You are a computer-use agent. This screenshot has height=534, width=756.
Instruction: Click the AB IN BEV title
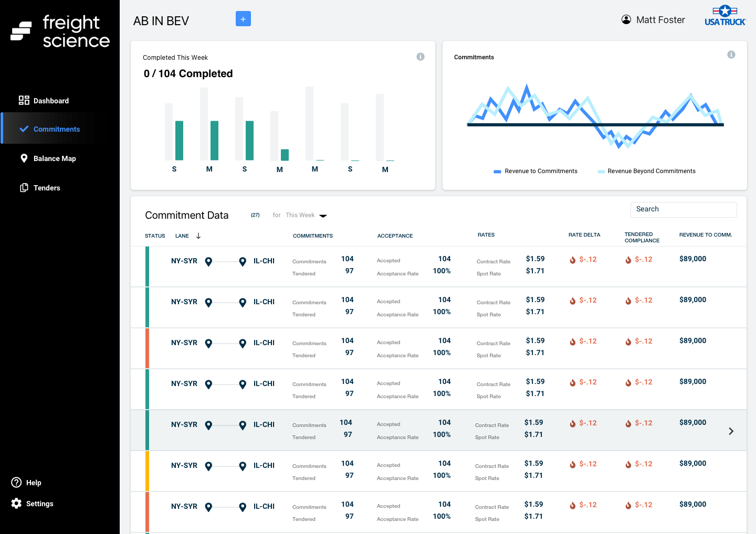tap(161, 21)
